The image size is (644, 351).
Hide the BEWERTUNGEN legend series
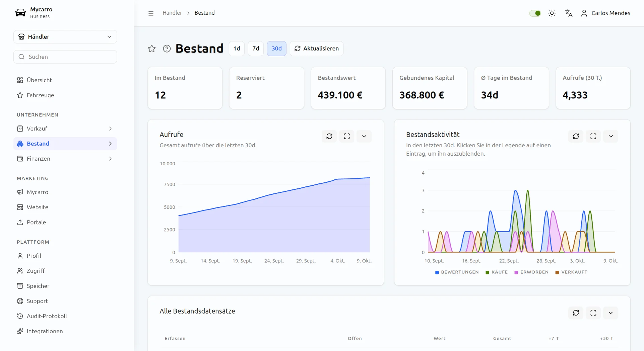(457, 272)
